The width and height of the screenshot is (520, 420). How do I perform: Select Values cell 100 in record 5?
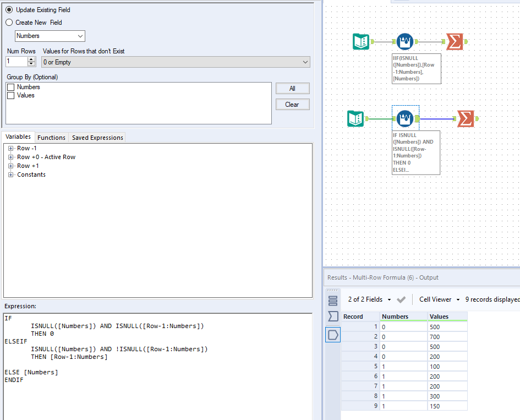[448, 367]
